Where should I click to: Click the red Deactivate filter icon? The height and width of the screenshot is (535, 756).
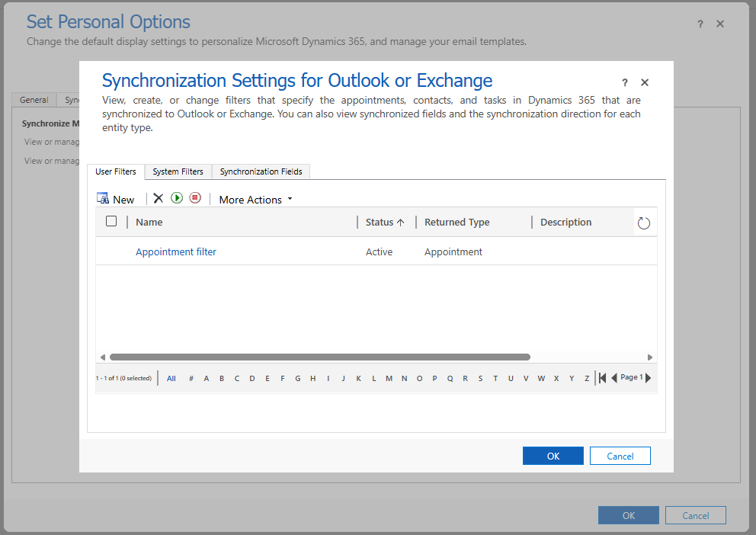click(195, 198)
